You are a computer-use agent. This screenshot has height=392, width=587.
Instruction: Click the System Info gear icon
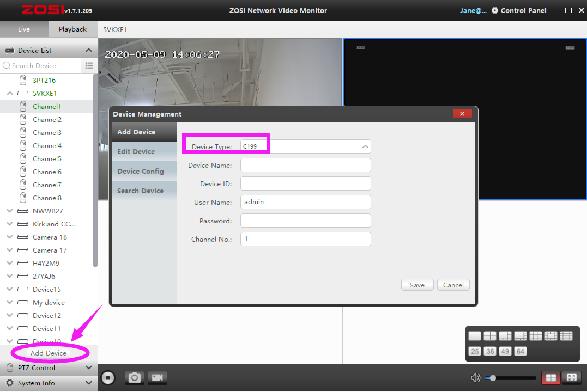pos(10,383)
